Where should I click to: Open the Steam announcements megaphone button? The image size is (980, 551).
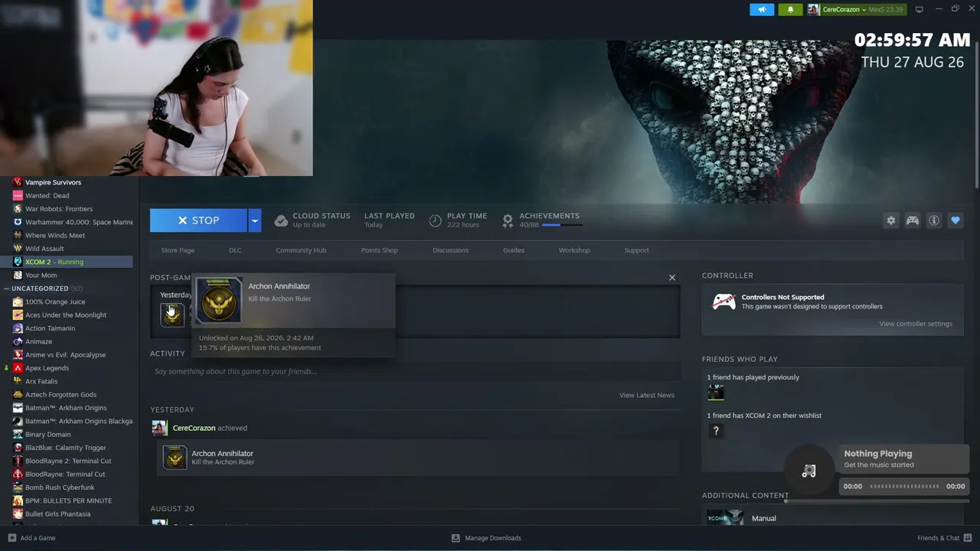762,9
